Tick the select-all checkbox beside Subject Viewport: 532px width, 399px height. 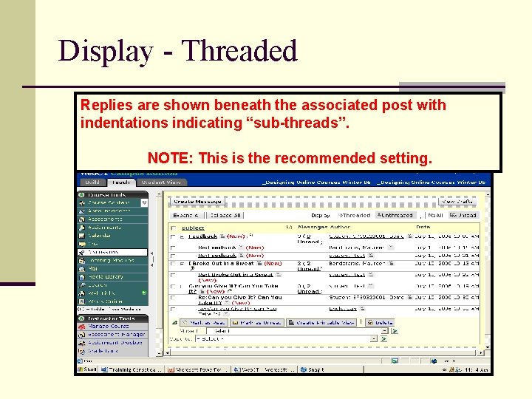coord(174,228)
